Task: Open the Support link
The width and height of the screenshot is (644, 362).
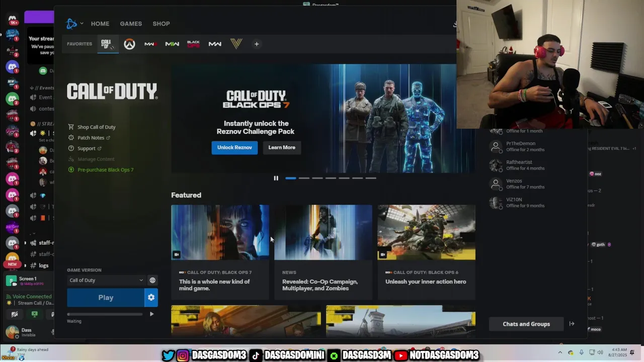Action: (x=85, y=148)
